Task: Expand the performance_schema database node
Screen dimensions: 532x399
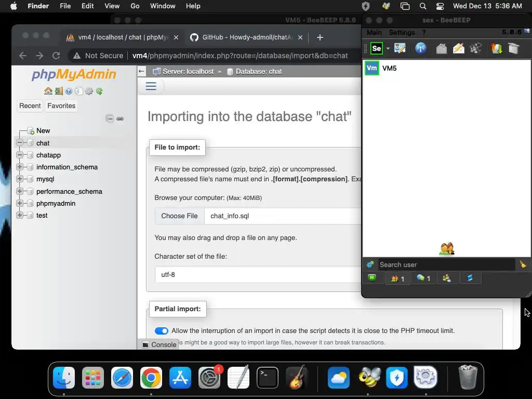Action: pos(20,191)
